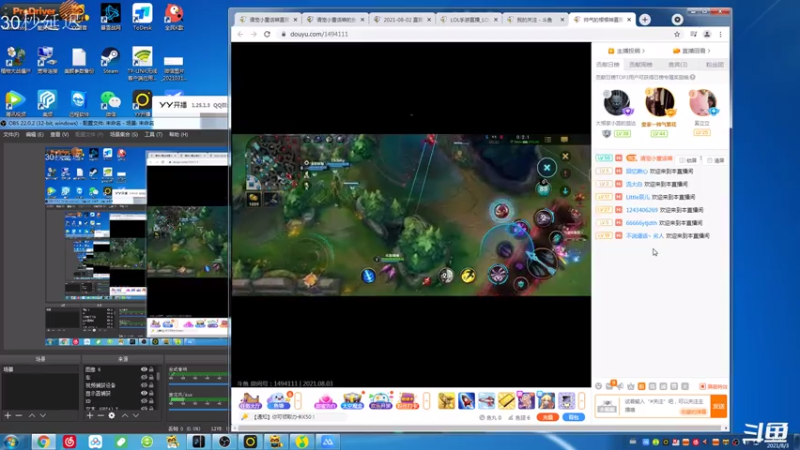800x450 pixels.
Task: Move the source up in OBS sources
Action: [x=124, y=416]
